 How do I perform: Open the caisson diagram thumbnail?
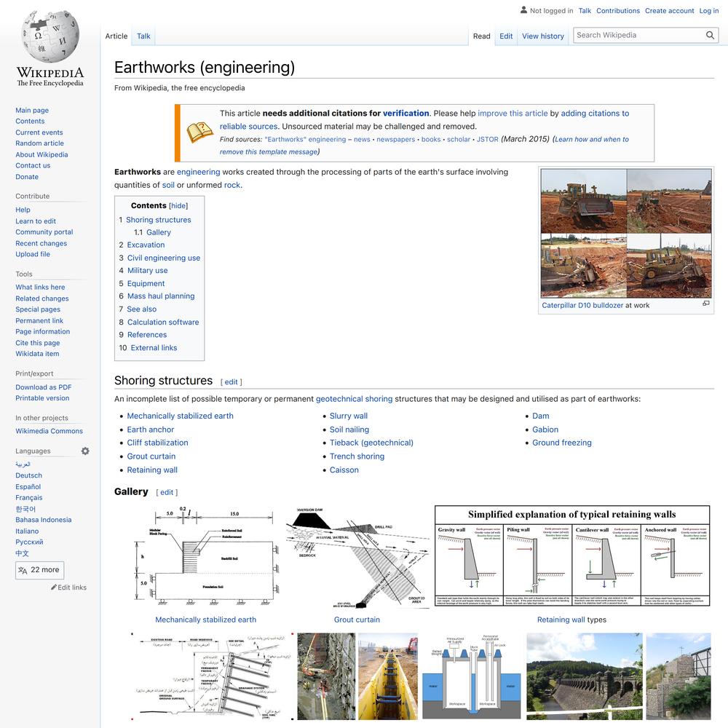(472, 676)
